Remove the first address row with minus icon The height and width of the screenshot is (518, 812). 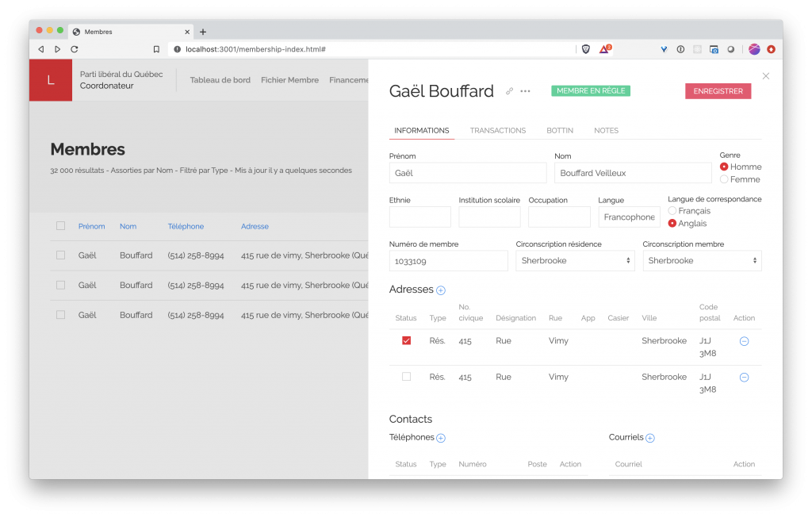744,341
